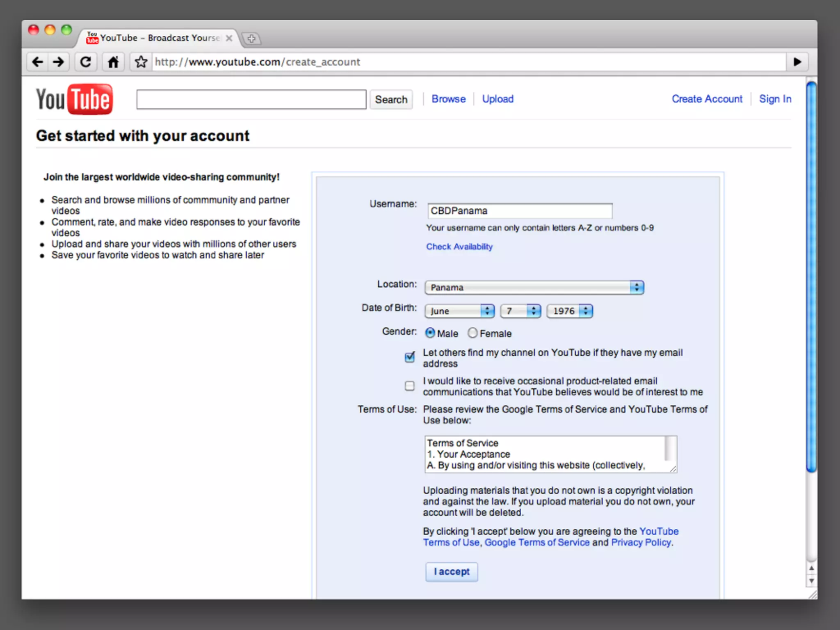Enable occasional product-related email checkbox
The width and height of the screenshot is (840, 630).
pyautogui.click(x=410, y=386)
